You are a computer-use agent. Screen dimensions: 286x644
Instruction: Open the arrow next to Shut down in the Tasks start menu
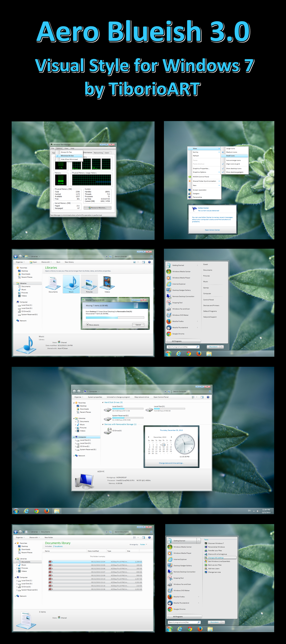223,622
